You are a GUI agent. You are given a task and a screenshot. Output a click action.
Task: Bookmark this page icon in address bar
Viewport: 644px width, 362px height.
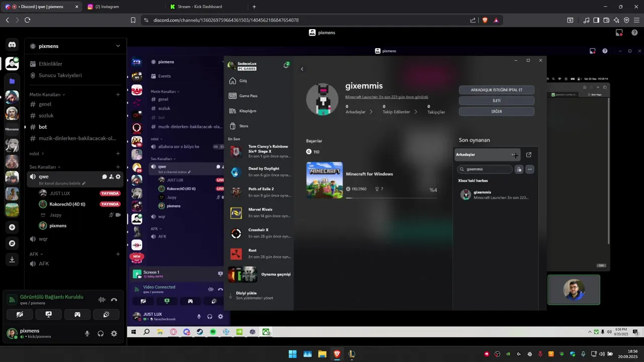pyautogui.click(x=133, y=20)
